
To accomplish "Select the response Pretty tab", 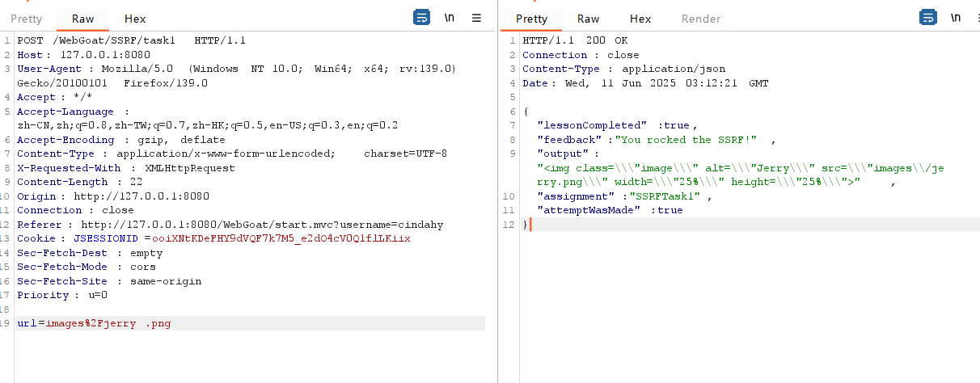I will [531, 19].
